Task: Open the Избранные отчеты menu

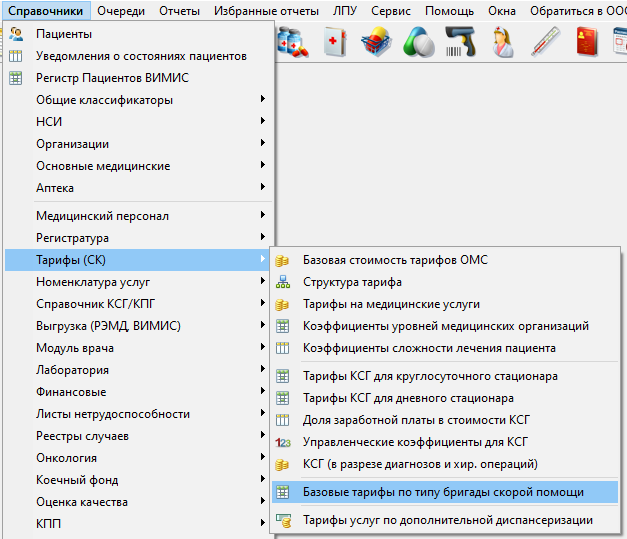Action: pos(266,11)
